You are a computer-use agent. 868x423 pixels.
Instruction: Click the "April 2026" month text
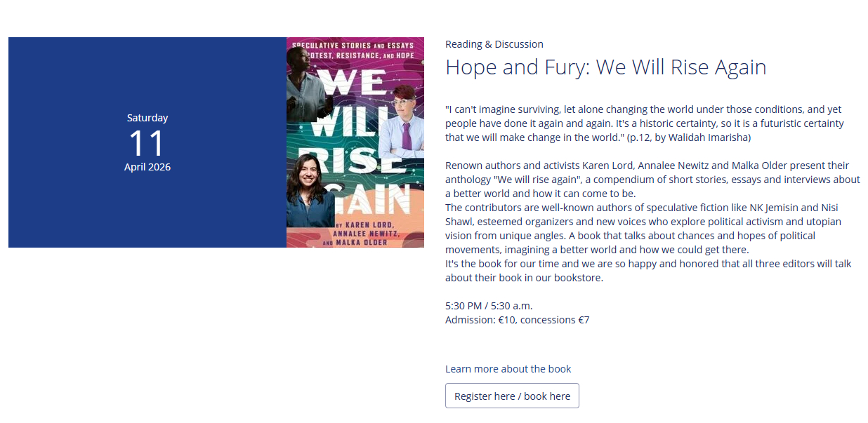click(147, 167)
